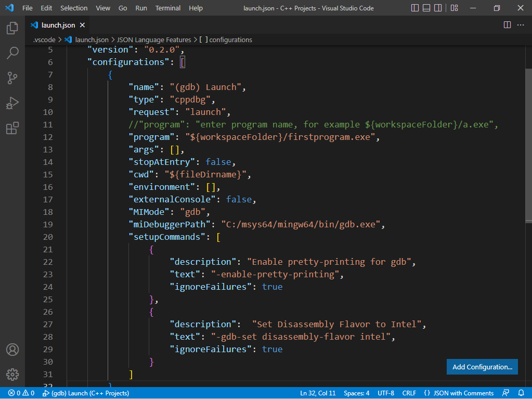Image resolution: width=532 pixels, height=399 pixels.
Task: Click the "(gdb) Launch" name value
Action: point(205,87)
